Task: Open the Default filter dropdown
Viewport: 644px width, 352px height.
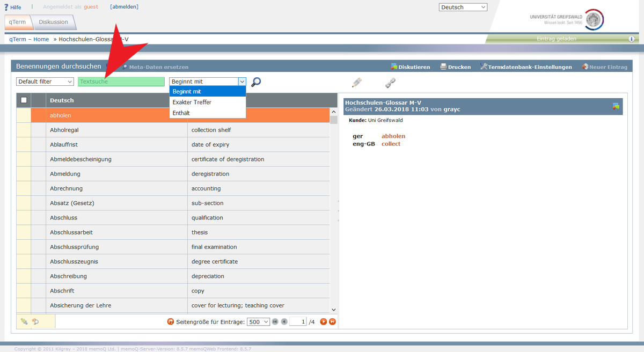Action: (45, 82)
